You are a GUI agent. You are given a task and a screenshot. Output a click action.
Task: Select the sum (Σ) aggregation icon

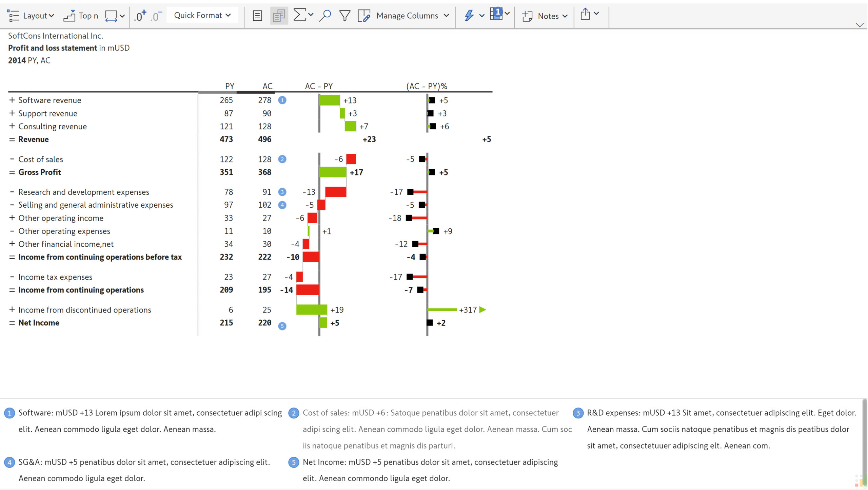[300, 15]
